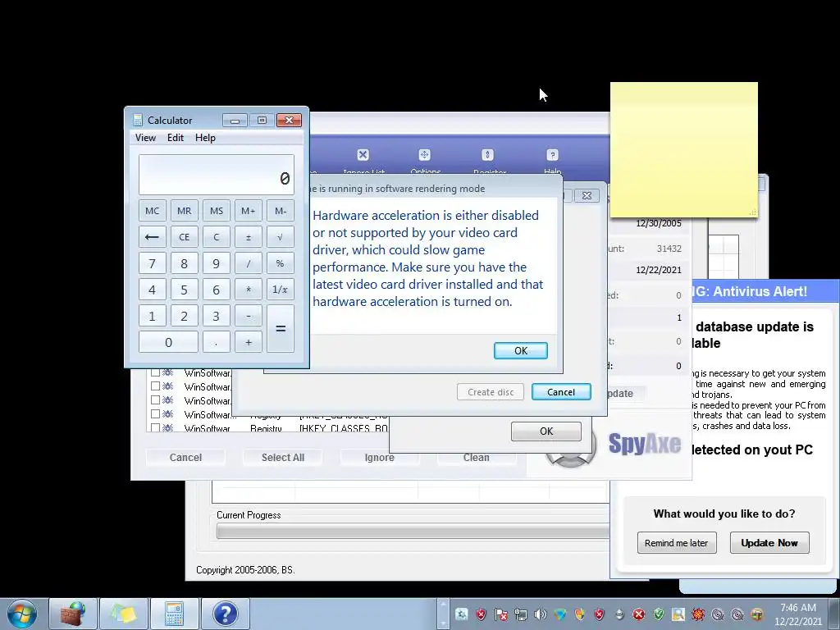Open the firewall globe taskbar app
Image resolution: width=840 pixels, height=630 pixels.
pos(73,614)
